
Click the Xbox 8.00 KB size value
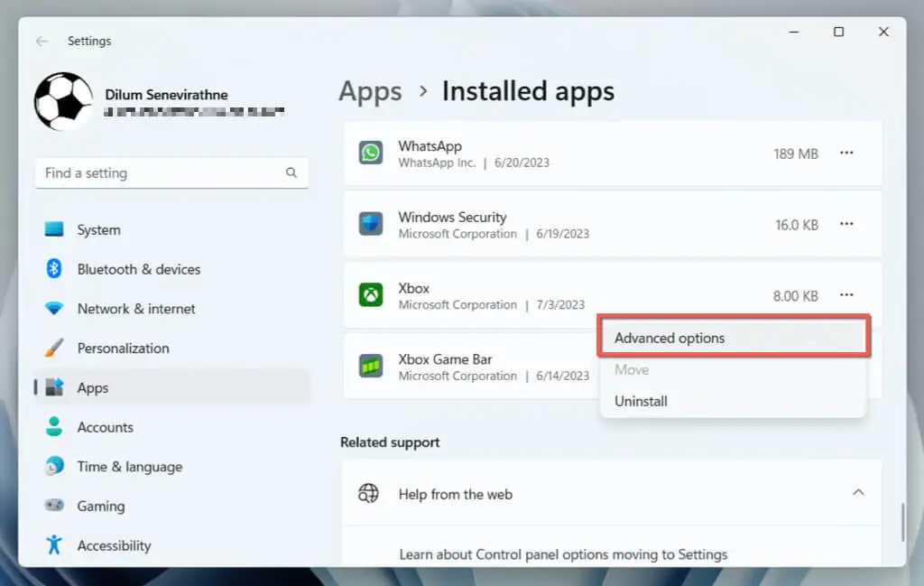pyautogui.click(x=796, y=296)
